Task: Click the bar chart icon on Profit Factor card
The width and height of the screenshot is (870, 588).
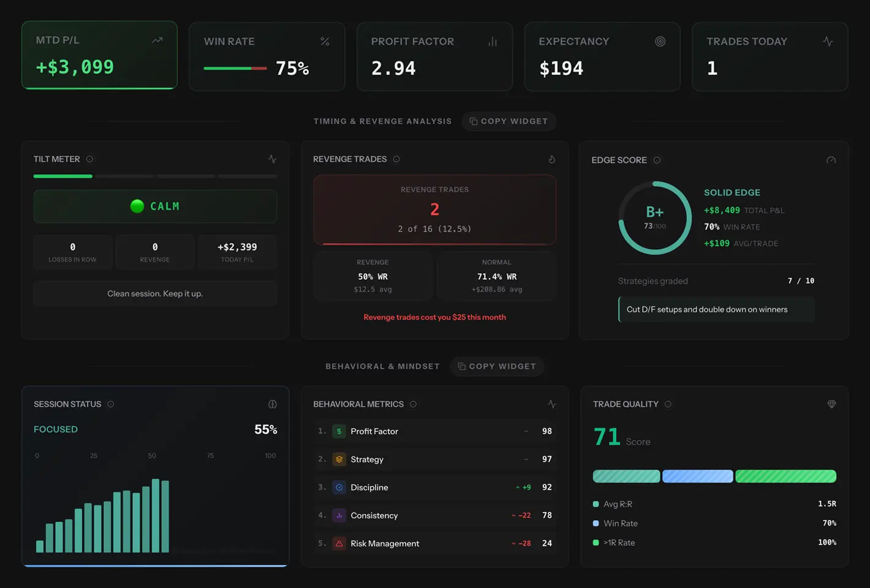Action: click(493, 41)
